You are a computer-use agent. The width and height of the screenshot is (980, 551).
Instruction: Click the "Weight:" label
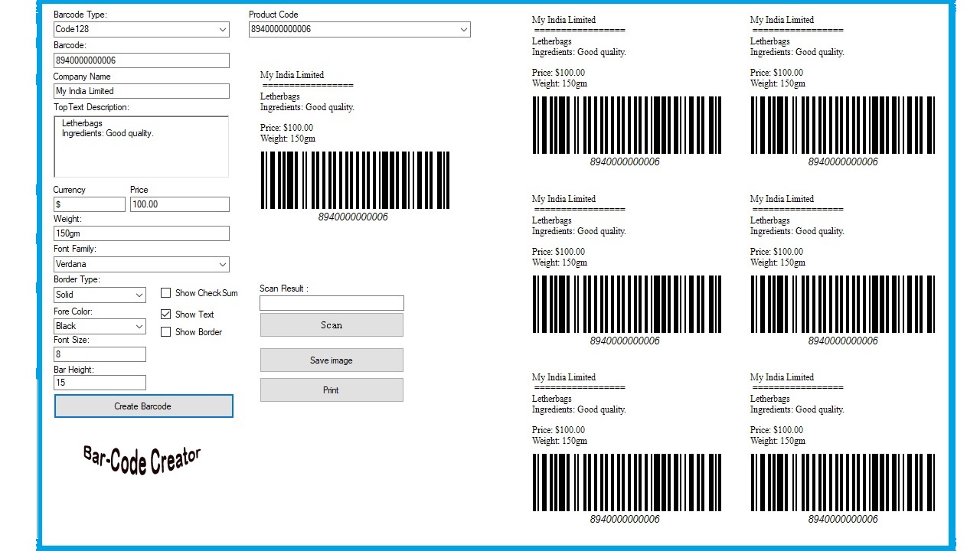pos(67,219)
